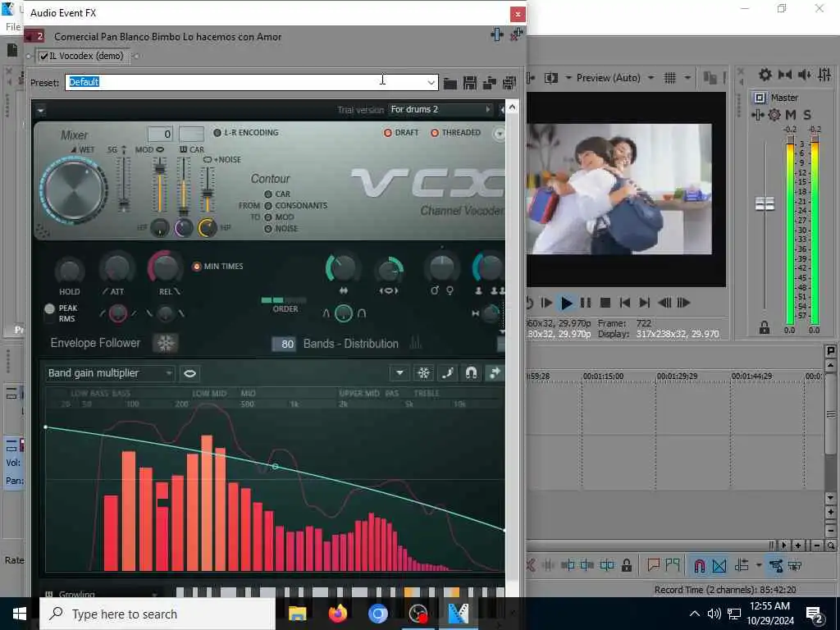Screen dimensions: 840x630
Task: Click the output meter toggle square next to Master
Action: (x=759, y=98)
